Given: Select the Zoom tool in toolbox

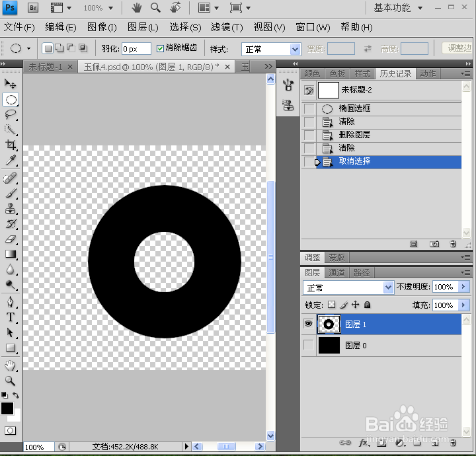Looking at the screenshot, I should [x=11, y=381].
